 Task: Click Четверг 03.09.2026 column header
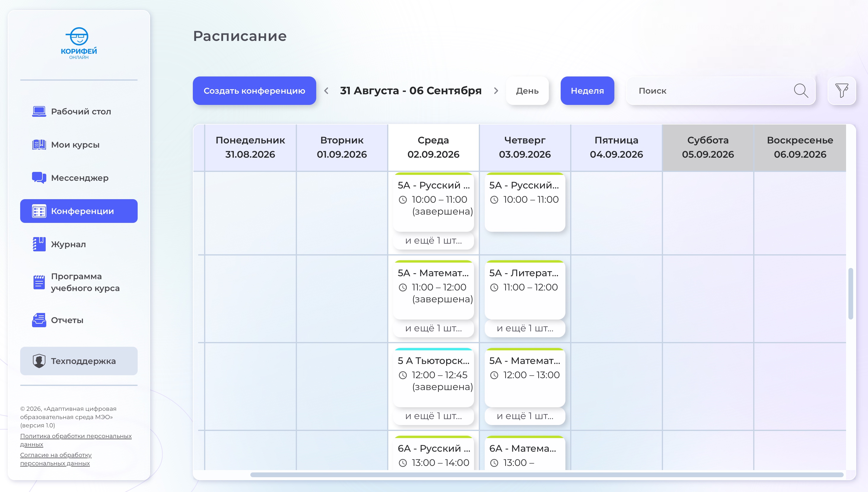[x=525, y=147]
